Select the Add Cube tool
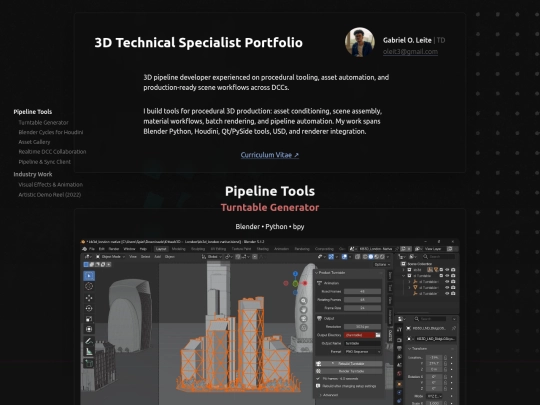 89,363
